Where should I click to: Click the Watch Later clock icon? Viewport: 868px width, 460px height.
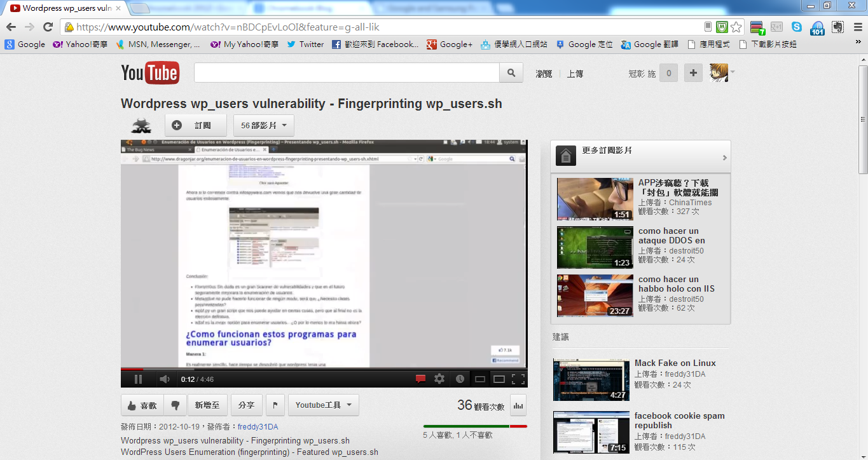coord(460,379)
